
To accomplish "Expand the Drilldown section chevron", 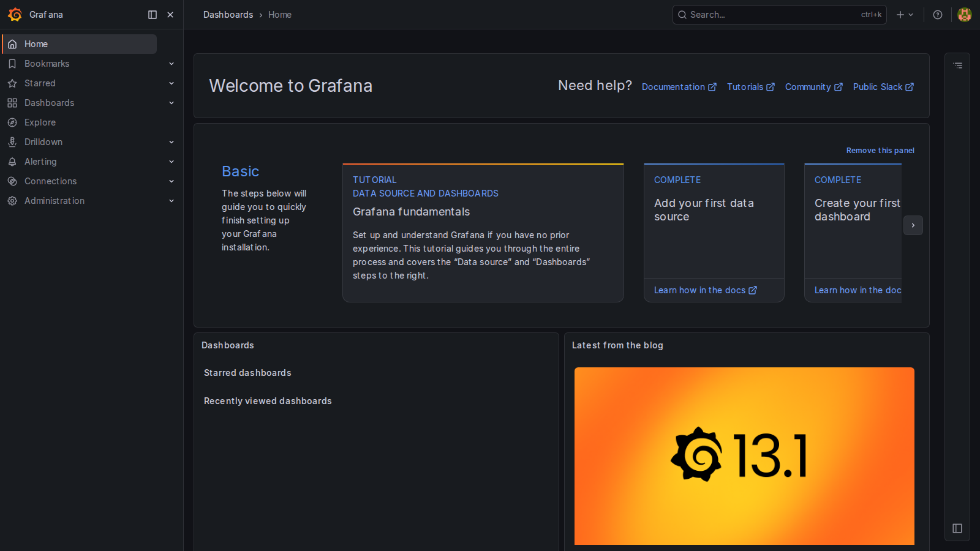I will tap(171, 142).
